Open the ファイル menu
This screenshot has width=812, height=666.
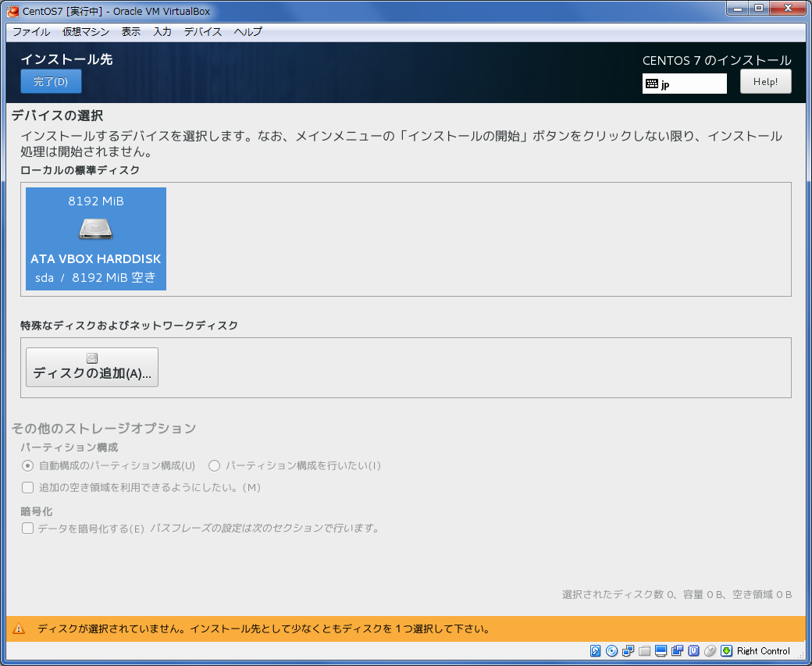(x=31, y=32)
